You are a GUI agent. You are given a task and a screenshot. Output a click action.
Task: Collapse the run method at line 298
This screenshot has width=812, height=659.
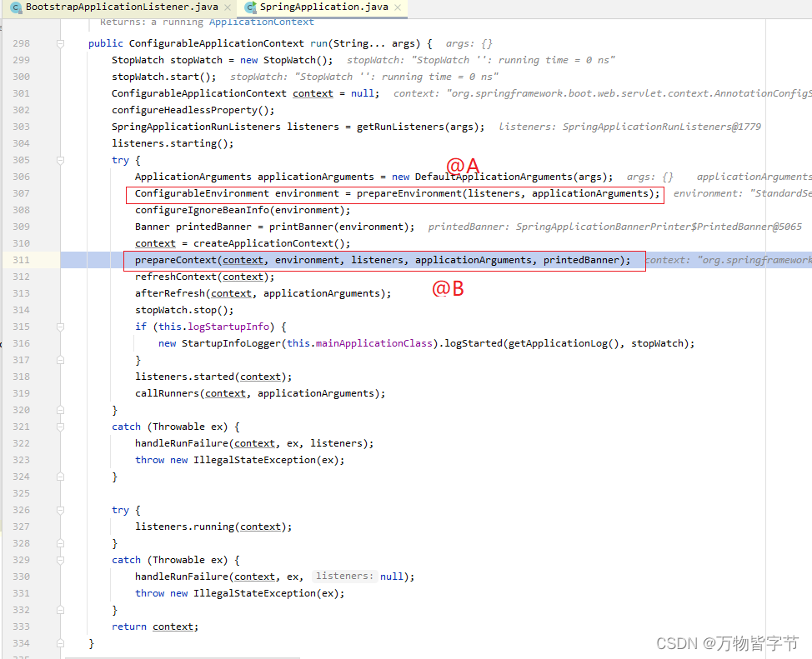(60, 43)
